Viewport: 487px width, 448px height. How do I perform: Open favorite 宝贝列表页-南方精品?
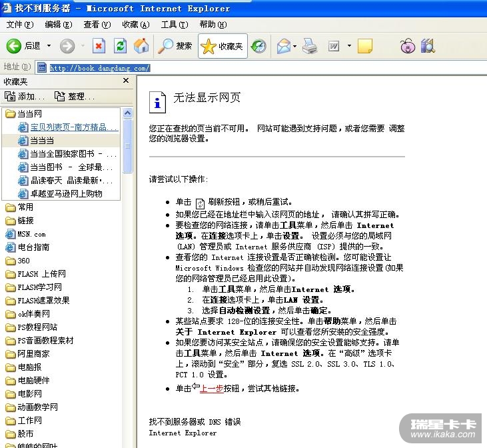coord(68,127)
